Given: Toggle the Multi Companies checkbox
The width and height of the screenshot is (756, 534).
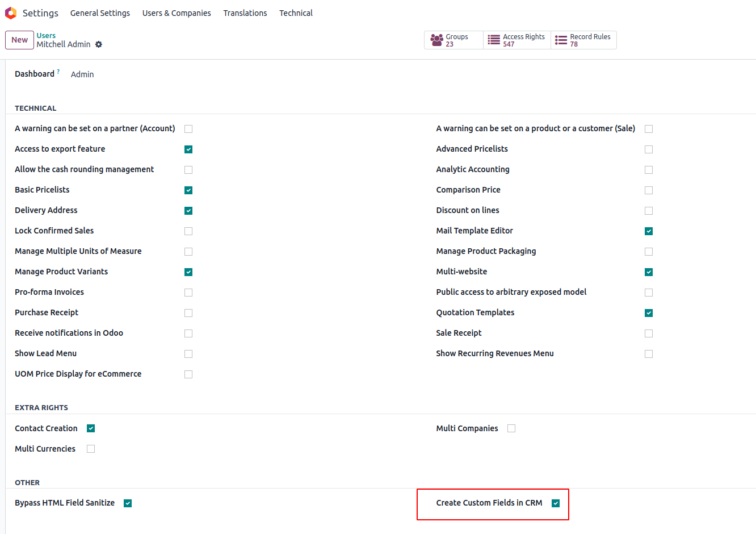Looking at the screenshot, I should [x=511, y=428].
